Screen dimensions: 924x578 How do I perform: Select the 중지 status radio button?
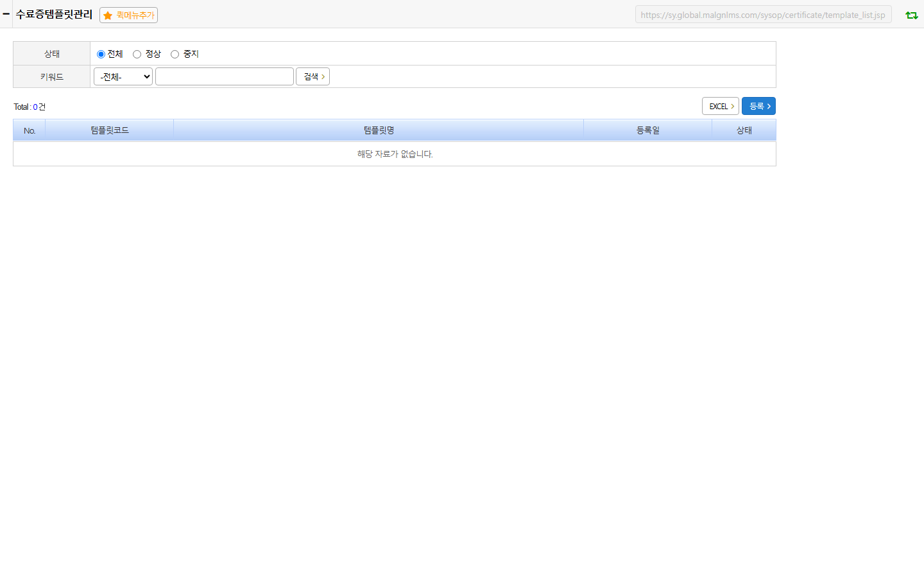point(175,55)
